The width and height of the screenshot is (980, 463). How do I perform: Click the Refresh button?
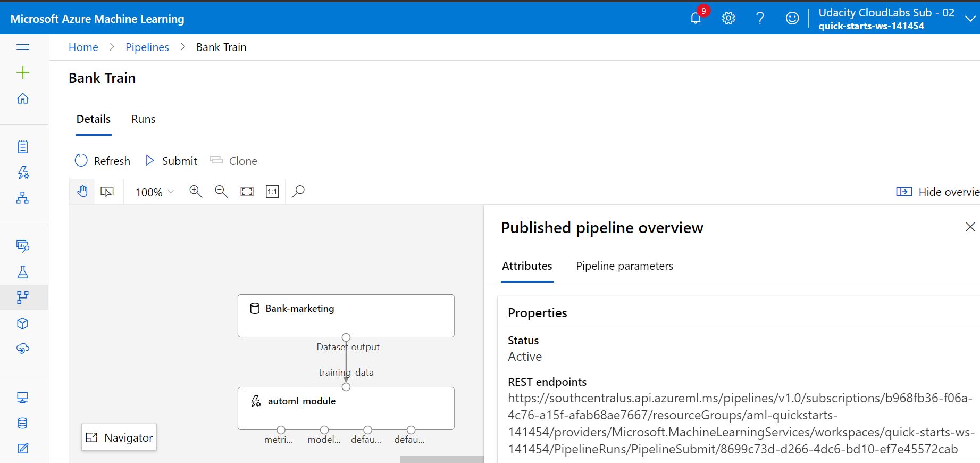(103, 161)
